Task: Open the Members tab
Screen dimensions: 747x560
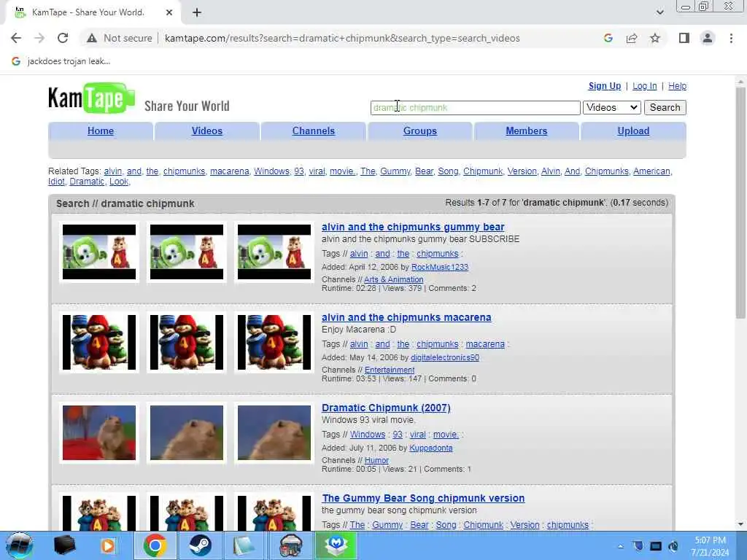Action: pos(527,131)
